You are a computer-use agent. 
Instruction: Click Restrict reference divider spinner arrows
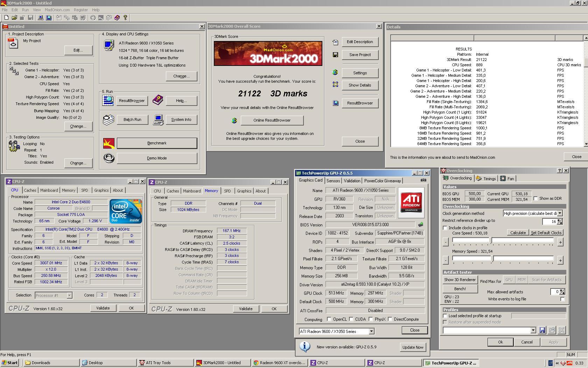coord(560,221)
